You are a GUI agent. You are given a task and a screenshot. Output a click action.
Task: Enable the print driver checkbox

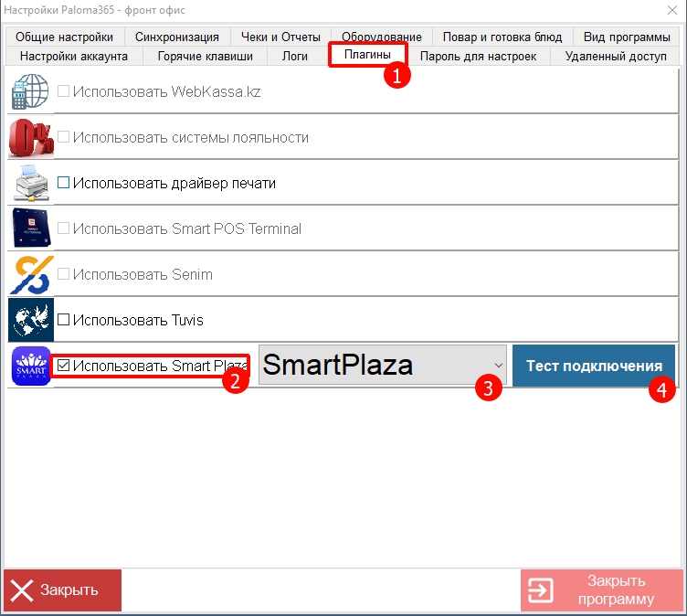pyautogui.click(x=64, y=183)
